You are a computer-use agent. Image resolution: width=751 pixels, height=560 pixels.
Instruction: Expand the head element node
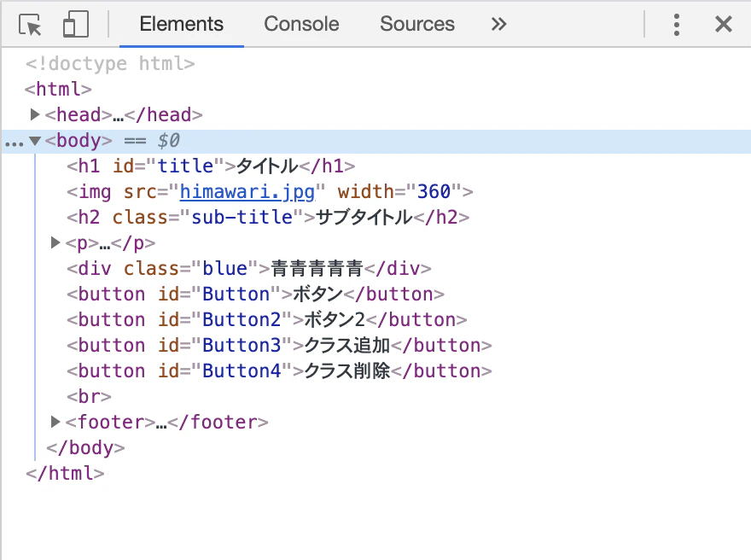click(34, 114)
